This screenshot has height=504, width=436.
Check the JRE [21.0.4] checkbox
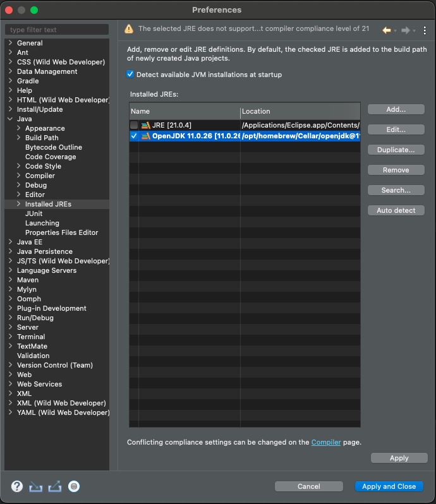coord(134,125)
